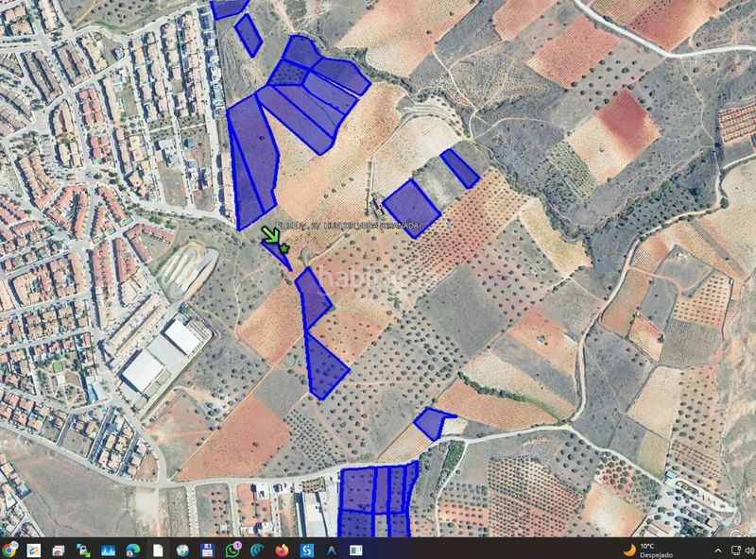Open the blue arrowhead app icon in taskbar
This screenshot has height=559, width=756.
332,550
